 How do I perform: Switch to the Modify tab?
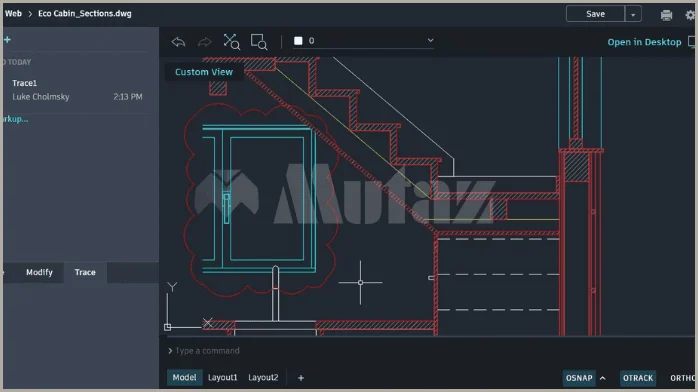pos(39,272)
